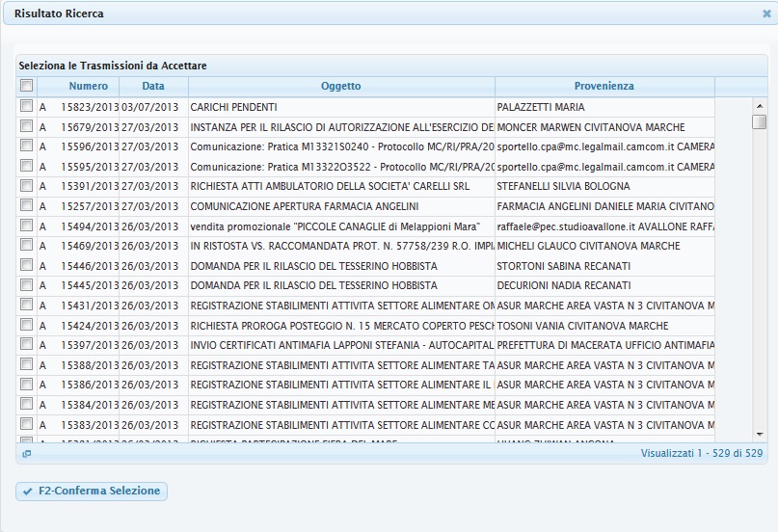
Task: Tick checkbox for row 15494/2013
Action: (x=26, y=226)
